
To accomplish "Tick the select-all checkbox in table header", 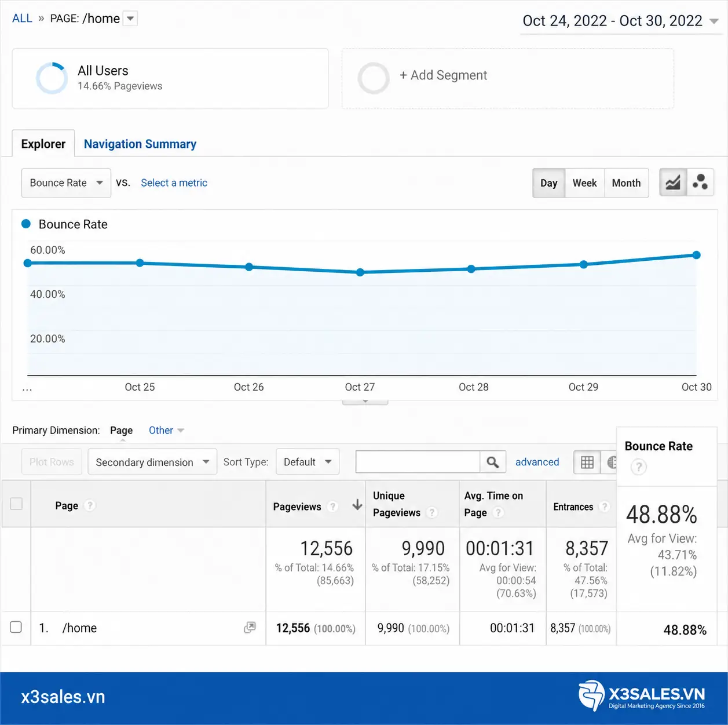I will click(x=16, y=504).
